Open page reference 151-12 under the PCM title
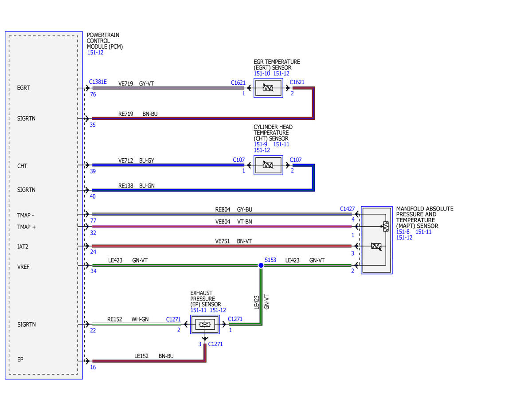Screen dimensions: 532x411 95,53
